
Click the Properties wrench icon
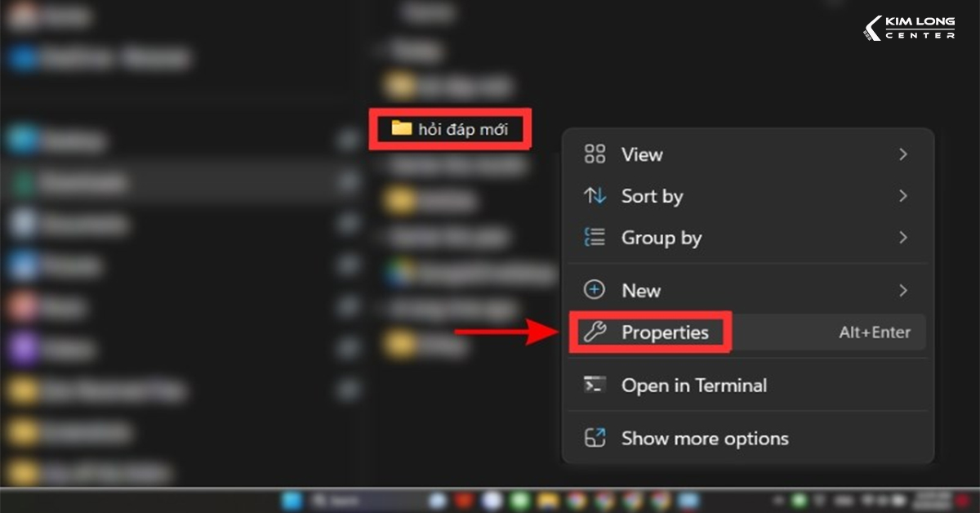pos(595,332)
